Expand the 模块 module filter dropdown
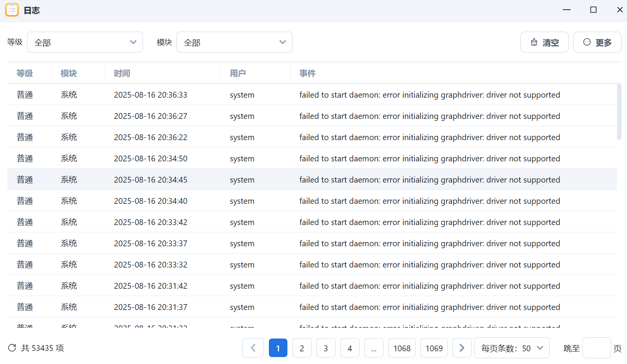This screenshot has height=364, width=627. click(234, 42)
